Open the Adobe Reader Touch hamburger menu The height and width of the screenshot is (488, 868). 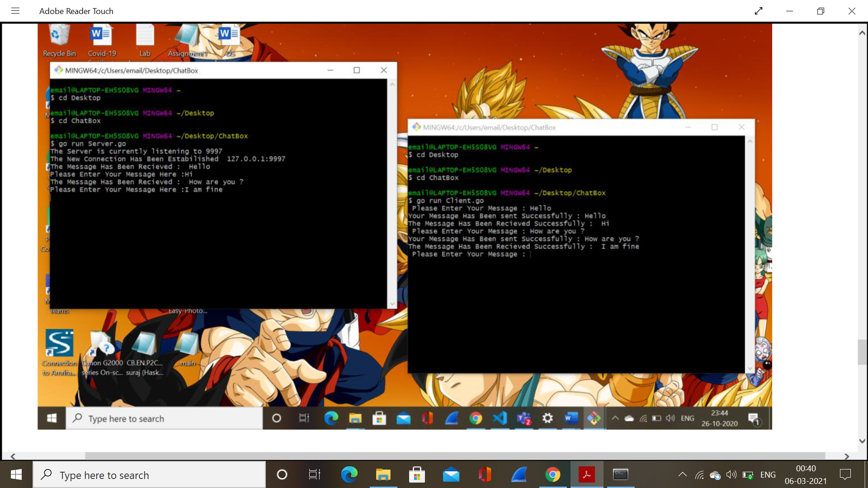click(x=15, y=11)
